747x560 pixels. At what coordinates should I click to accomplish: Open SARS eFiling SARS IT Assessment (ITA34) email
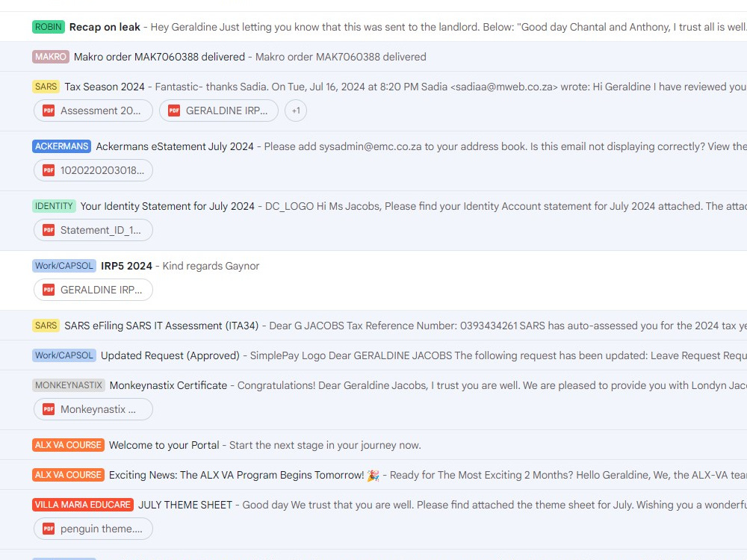(x=161, y=326)
